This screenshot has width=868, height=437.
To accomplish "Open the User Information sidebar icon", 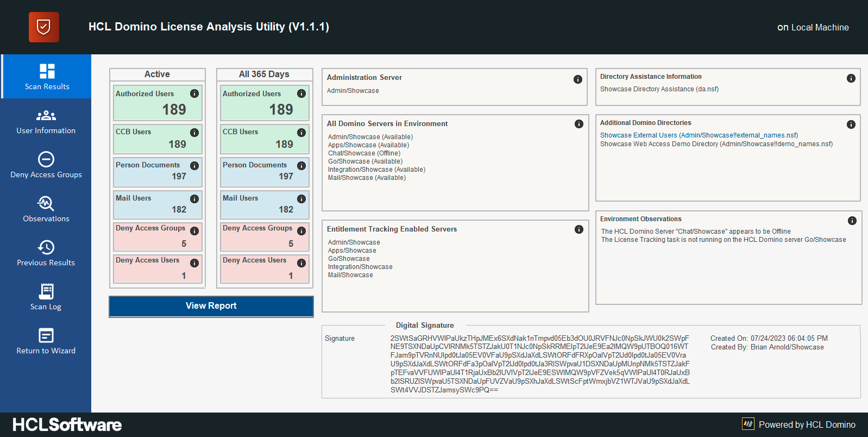I will pyautogui.click(x=46, y=115).
